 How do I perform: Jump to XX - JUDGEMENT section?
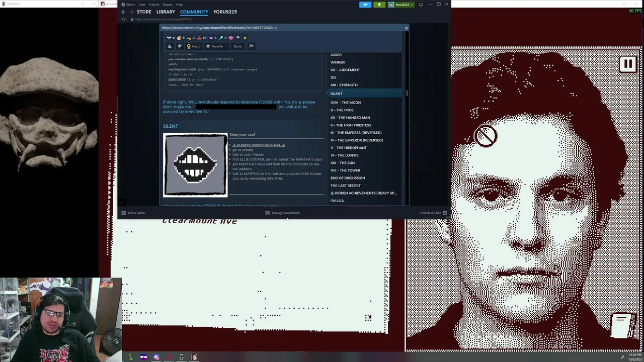point(345,70)
